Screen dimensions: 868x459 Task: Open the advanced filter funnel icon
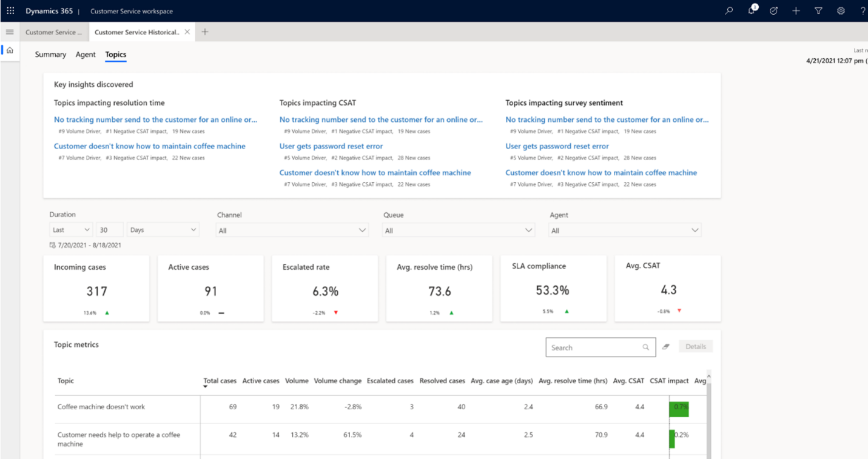pyautogui.click(x=818, y=11)
